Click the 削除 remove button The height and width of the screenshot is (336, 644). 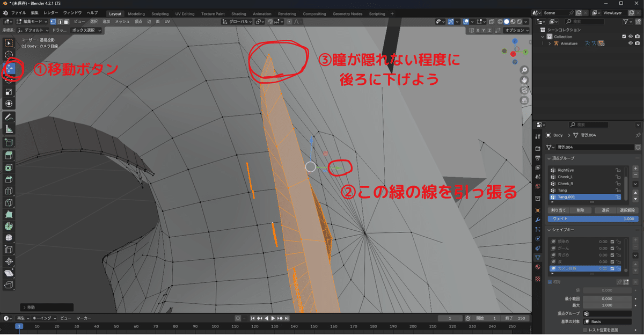coord(580,210)
